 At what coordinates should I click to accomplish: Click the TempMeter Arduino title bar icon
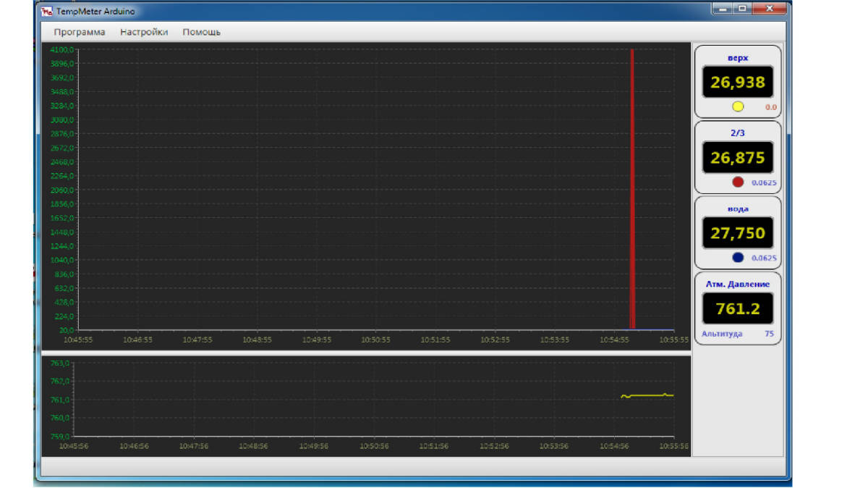click(46, 12)
